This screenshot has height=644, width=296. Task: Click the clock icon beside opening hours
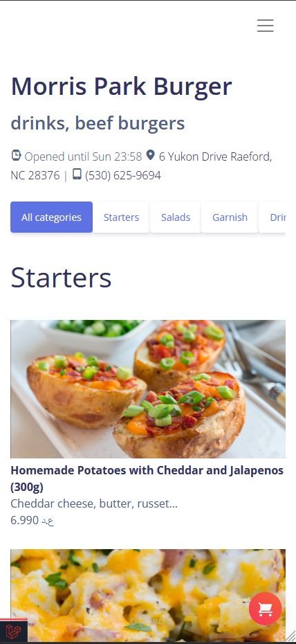[16, 156]
